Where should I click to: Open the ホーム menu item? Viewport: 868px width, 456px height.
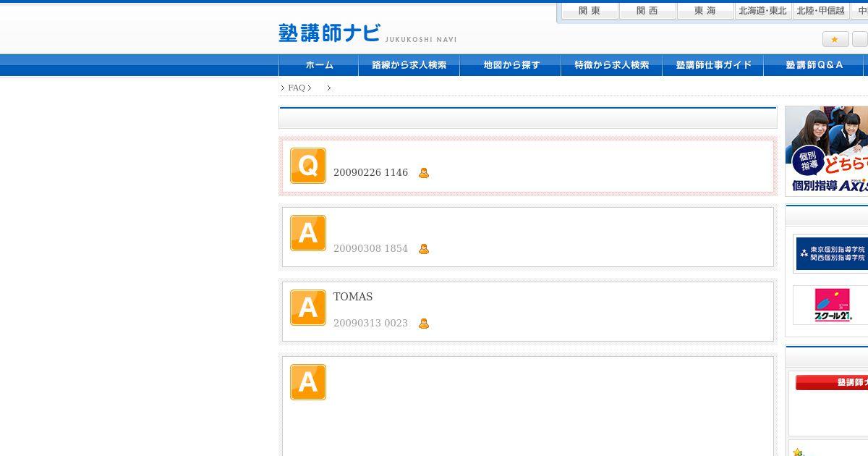[319, 65]
